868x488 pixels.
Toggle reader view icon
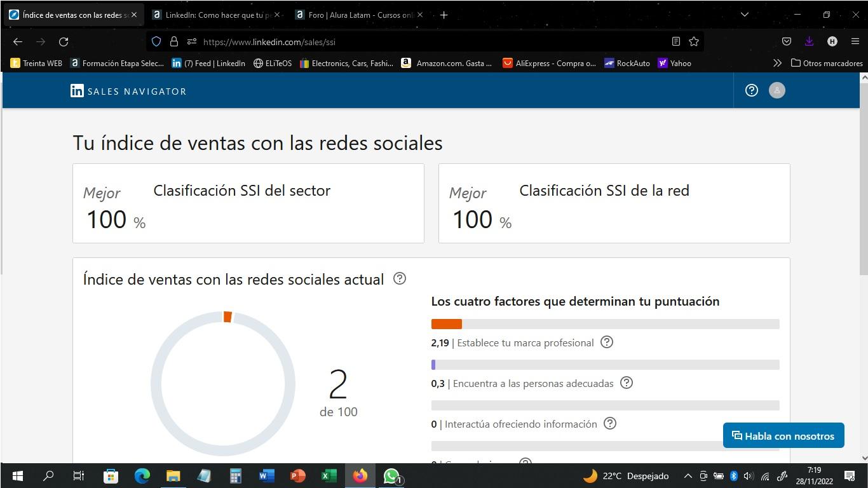[x=676, y=41]
